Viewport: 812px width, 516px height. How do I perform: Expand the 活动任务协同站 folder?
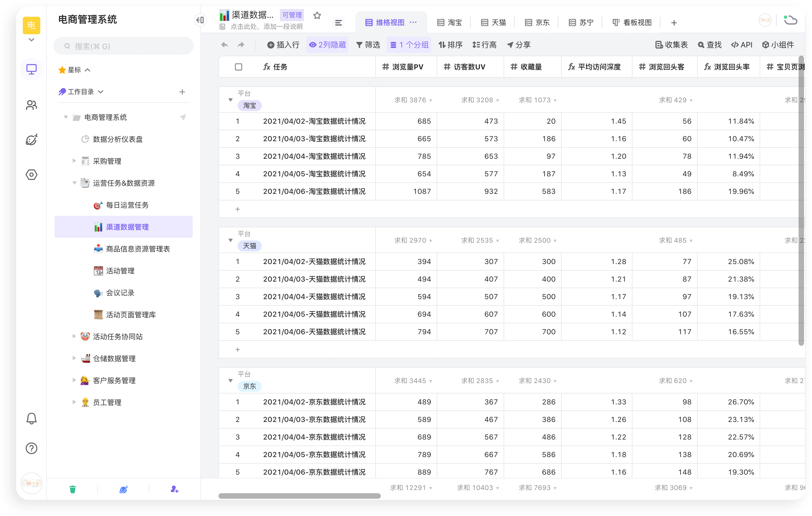pyautogui.click(x=74, y=336)
